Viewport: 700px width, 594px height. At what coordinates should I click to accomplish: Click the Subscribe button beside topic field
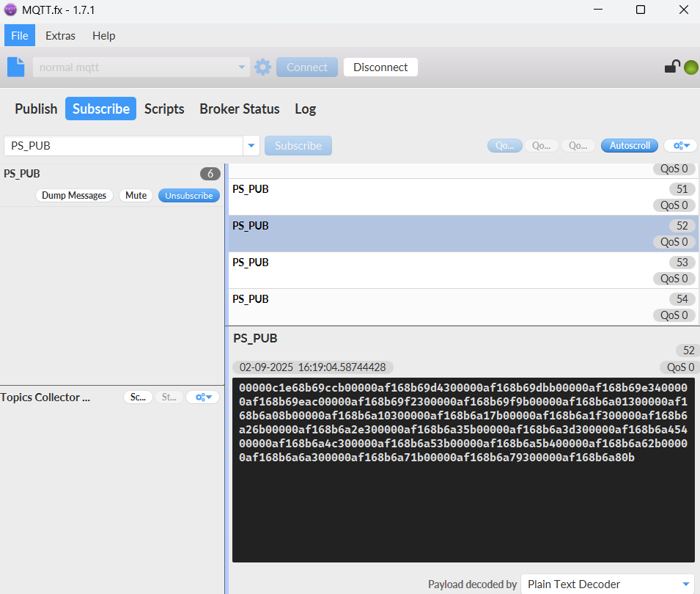pyautogui.click(x=298, y=146)
